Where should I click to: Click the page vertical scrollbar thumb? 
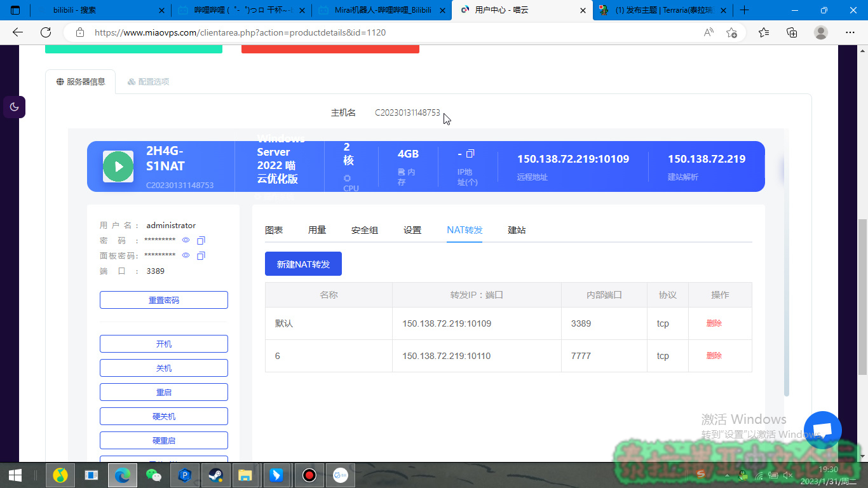tap(862, 297)
